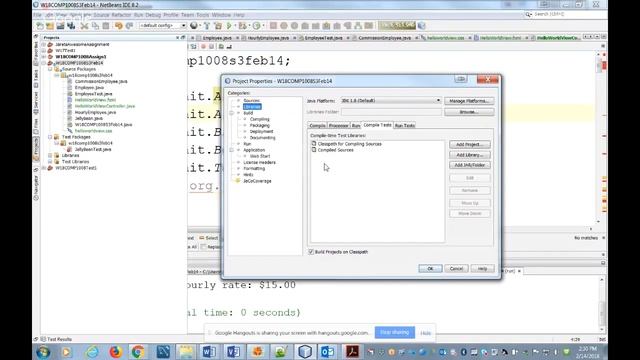640x360 pixels.
Task: Select the License Headers category
Action: tap(260, 162)
